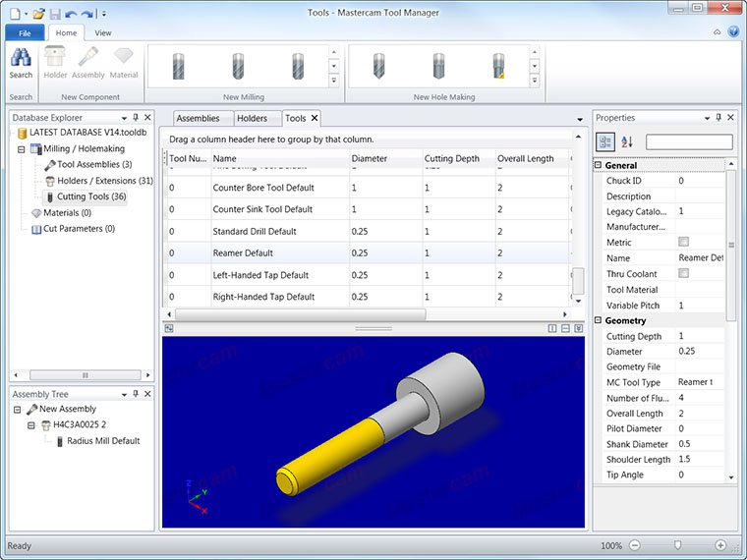Viewport: 747px width, 560px height.
Task: Collapse the Geometry properties section
Action: pos(599,320)
